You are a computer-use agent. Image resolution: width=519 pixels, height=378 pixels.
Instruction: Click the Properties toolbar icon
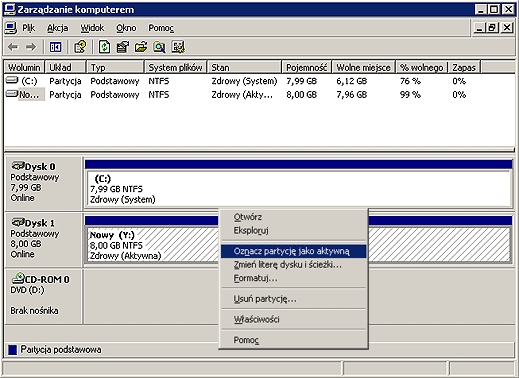coord(123,47)
